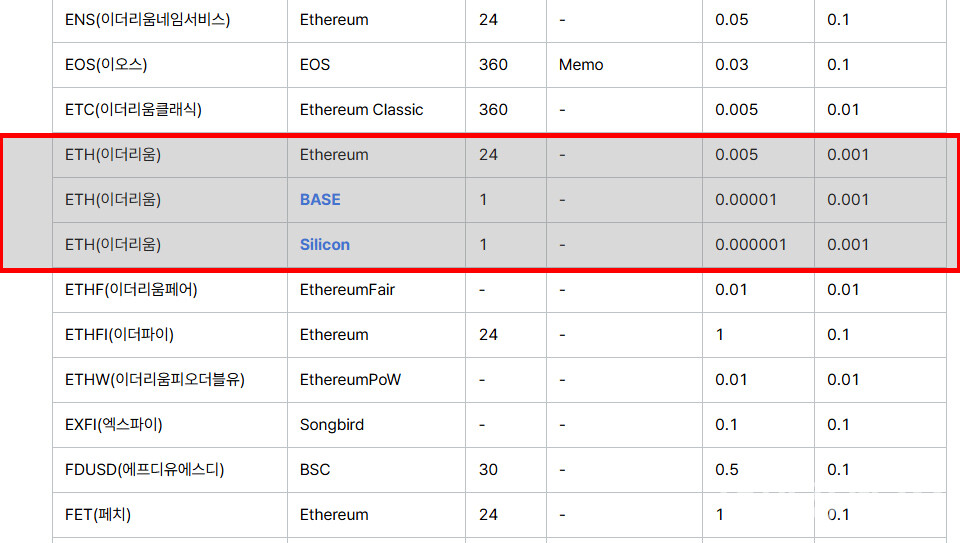
Task: Select the Memo cell in the EOS row
Action: coord(581,65)
